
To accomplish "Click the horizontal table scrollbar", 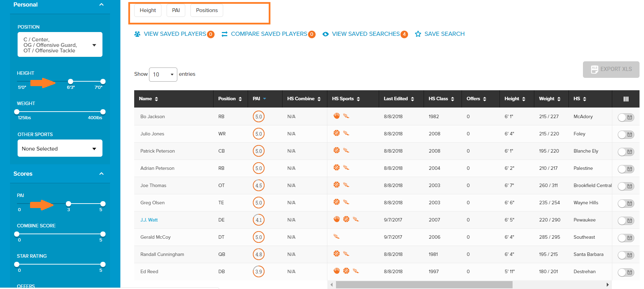I will click(x=424, y=285).
